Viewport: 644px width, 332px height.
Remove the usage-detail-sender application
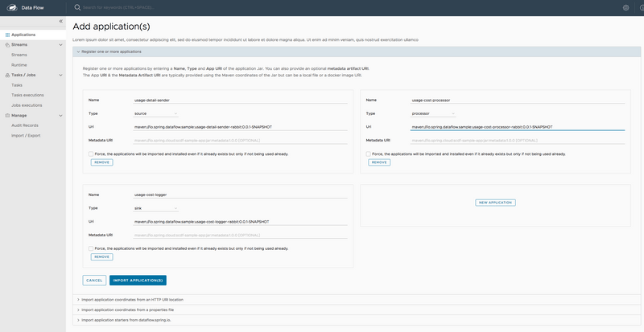pyautogui.click(x=102, y=162)
